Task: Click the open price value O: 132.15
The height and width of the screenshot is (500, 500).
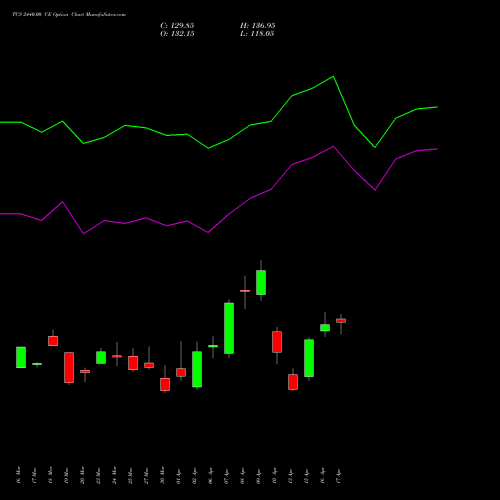Action: pyautogui.click(x=177, y=34)
